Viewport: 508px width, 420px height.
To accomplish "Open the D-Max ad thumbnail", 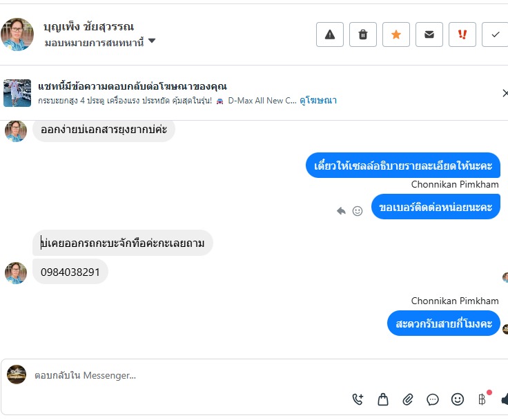I will pos(17,93).
